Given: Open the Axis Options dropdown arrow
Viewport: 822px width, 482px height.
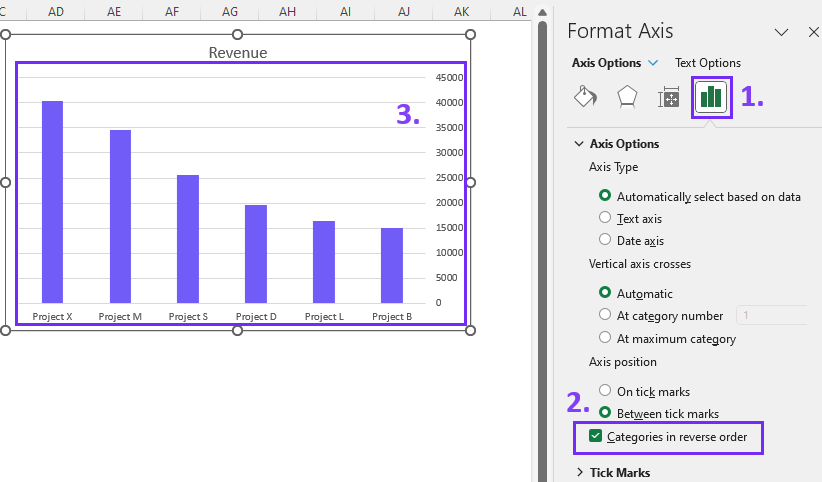Looking at the screenshot, I should pos(653,63).
